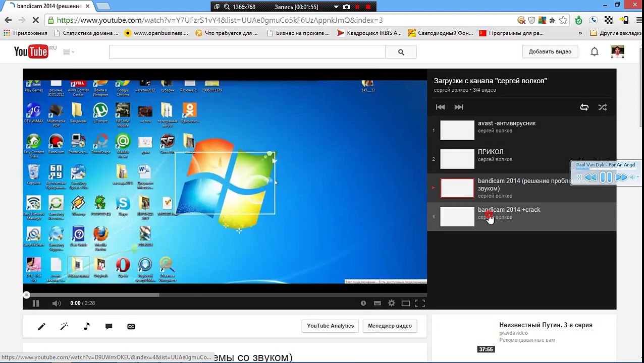Click the browser back arrow
This screenshot has height=363, width=644.
(x=8, y=20)
